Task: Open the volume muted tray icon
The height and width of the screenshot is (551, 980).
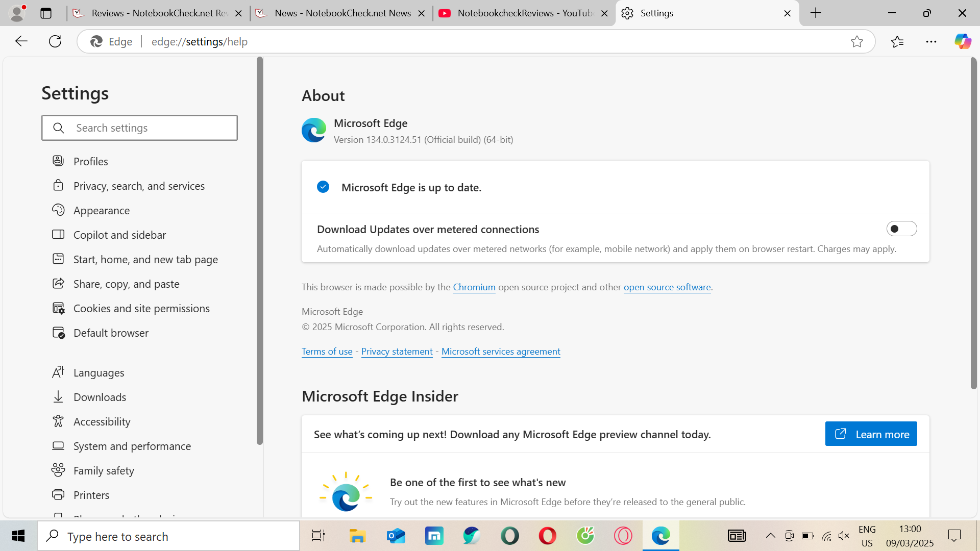Action: (844, 536)
